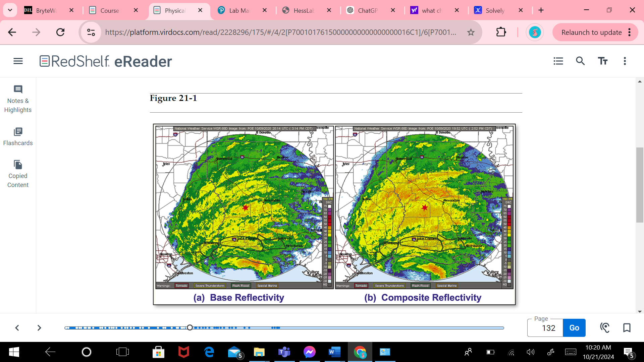The width and height of the screenshot is (644, 362).
Task: Click the bookmark star in address bar
Action: 471,32
